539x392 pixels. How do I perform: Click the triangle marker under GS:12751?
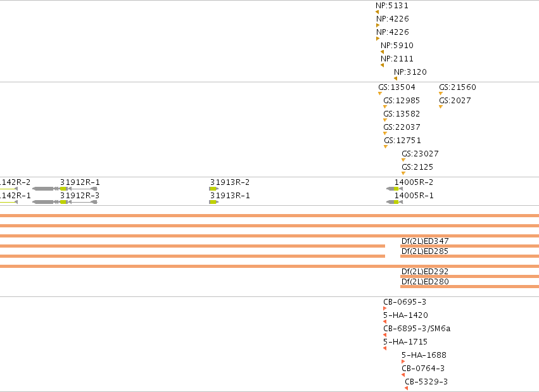(x=386, y=147)
